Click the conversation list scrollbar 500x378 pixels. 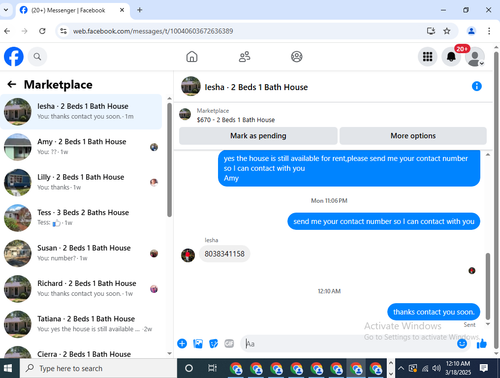(169, 160)
